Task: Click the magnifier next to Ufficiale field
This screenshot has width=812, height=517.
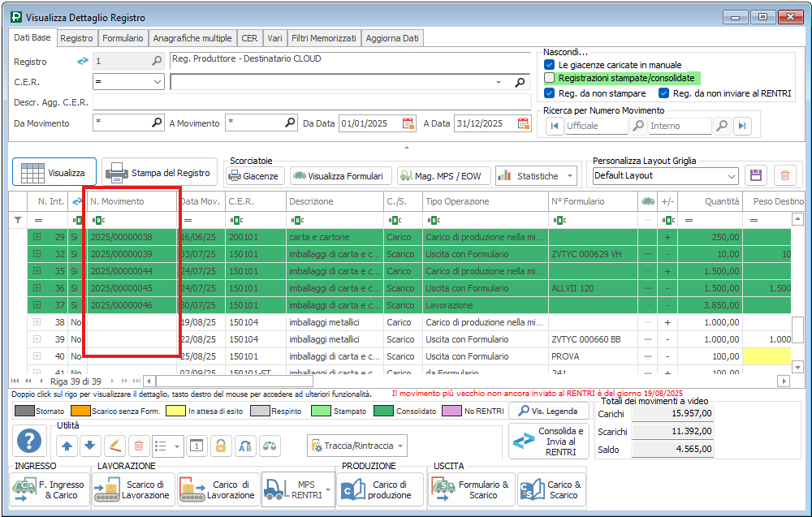Action: 639,126
